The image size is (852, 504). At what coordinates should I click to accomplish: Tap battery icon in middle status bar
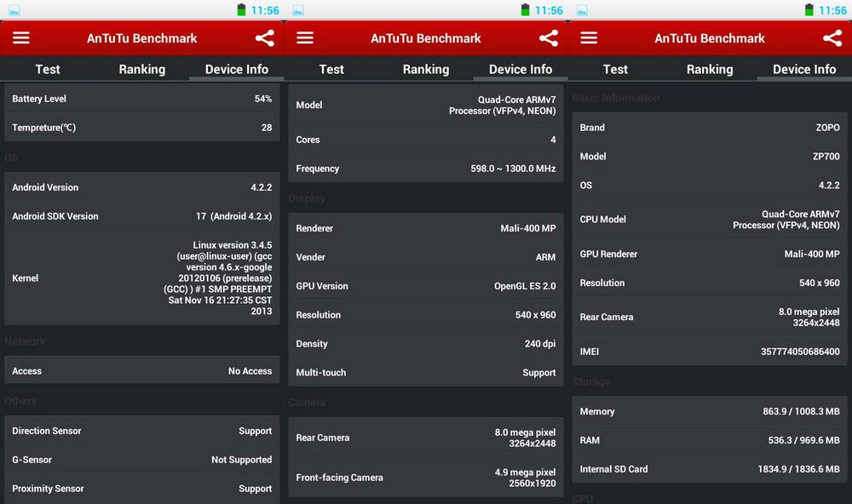click(x=525, y=9)
